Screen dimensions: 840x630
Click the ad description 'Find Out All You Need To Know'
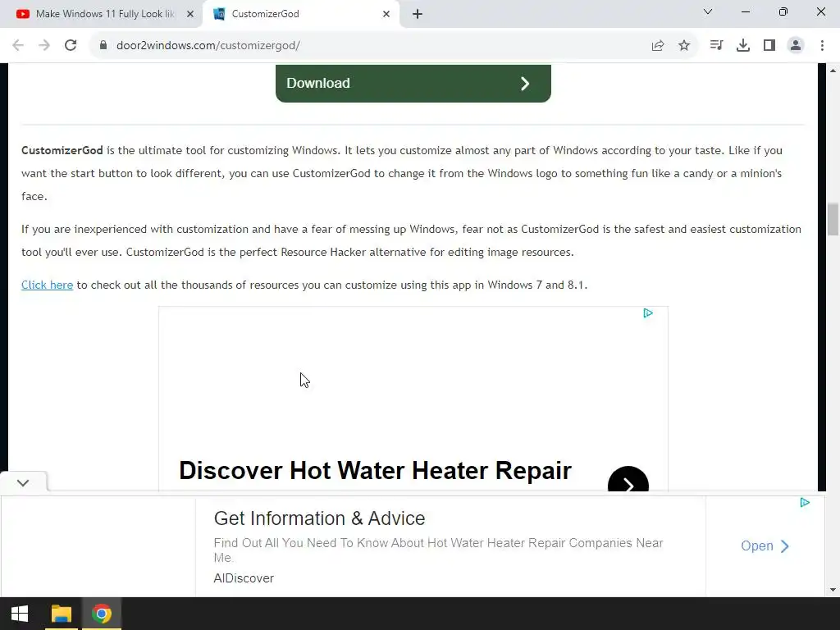[438, 550]
